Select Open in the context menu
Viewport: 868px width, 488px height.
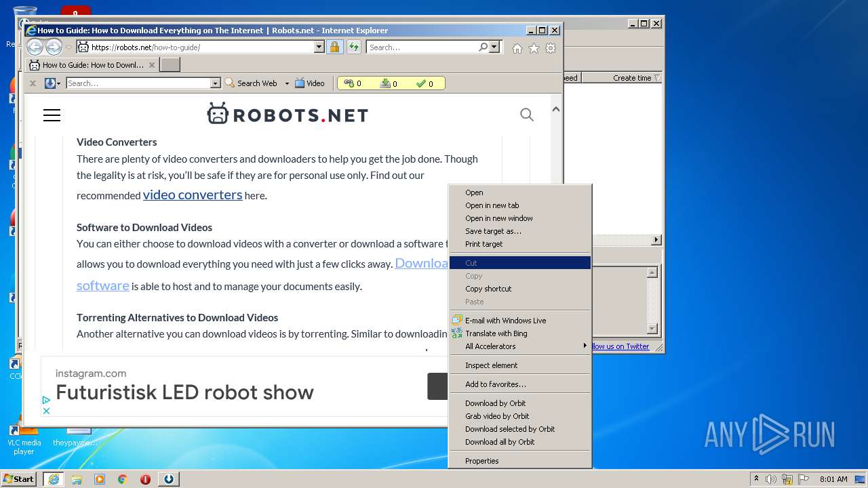(520, 192)
